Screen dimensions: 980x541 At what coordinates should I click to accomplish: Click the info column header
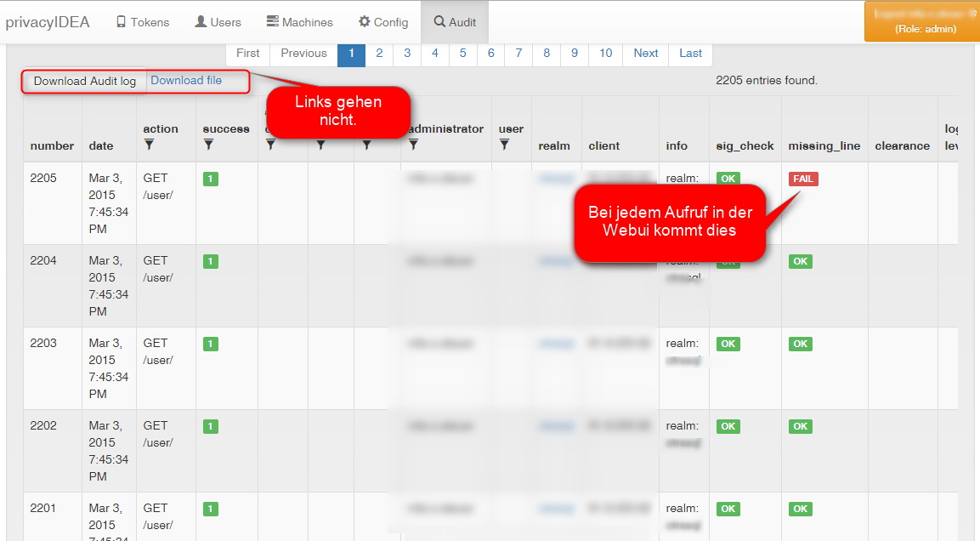(x=677, y=145)
